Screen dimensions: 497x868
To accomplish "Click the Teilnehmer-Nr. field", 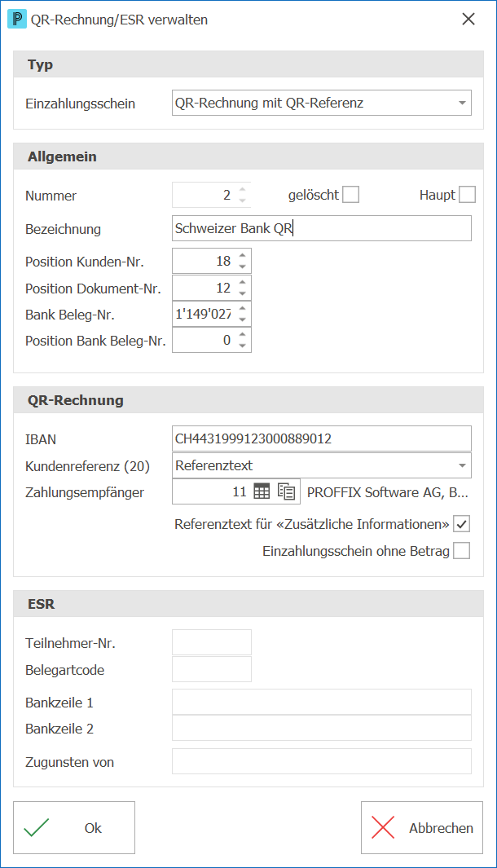I will (211, 642).
